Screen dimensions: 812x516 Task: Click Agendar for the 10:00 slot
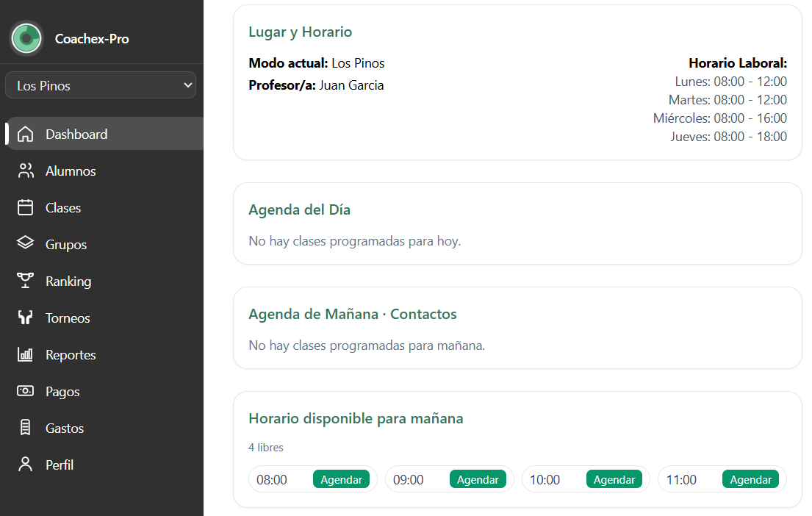tap(614, 479)
